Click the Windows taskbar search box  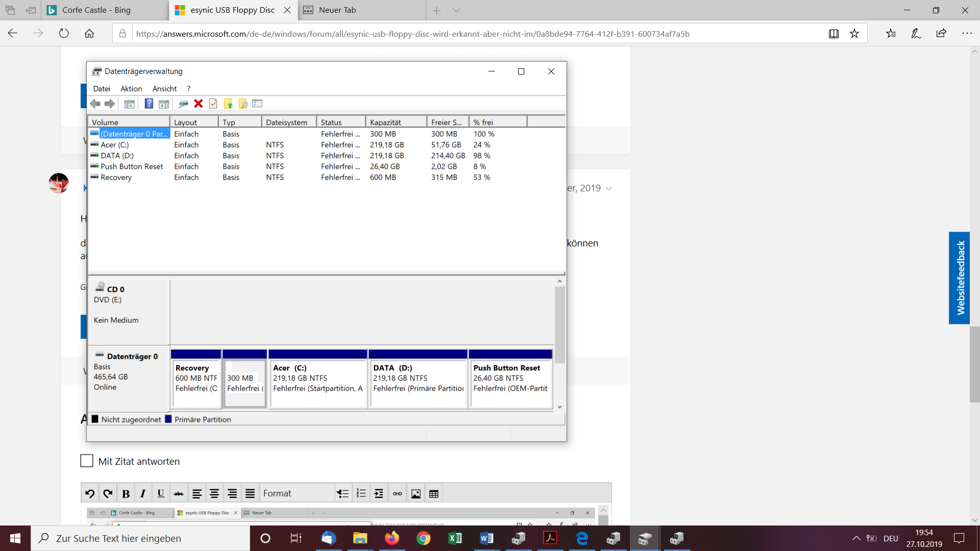[x=141, y=538]
